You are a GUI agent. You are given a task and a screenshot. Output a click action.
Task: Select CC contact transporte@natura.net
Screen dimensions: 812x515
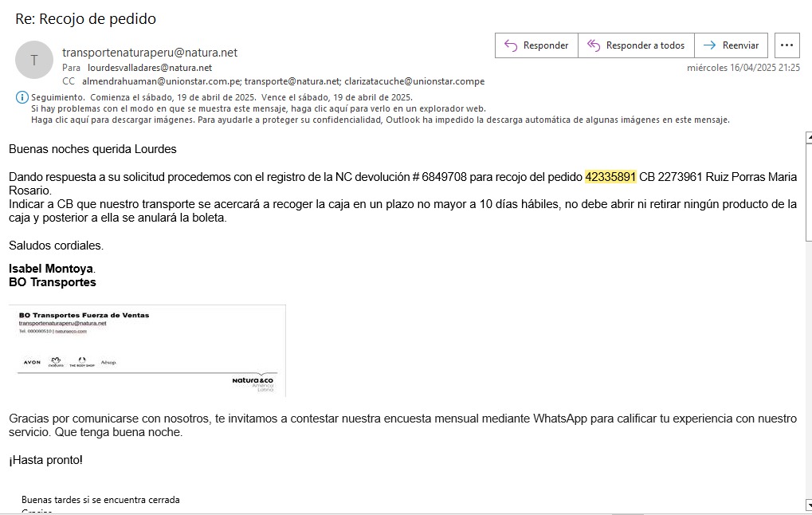tap(292, 81)
